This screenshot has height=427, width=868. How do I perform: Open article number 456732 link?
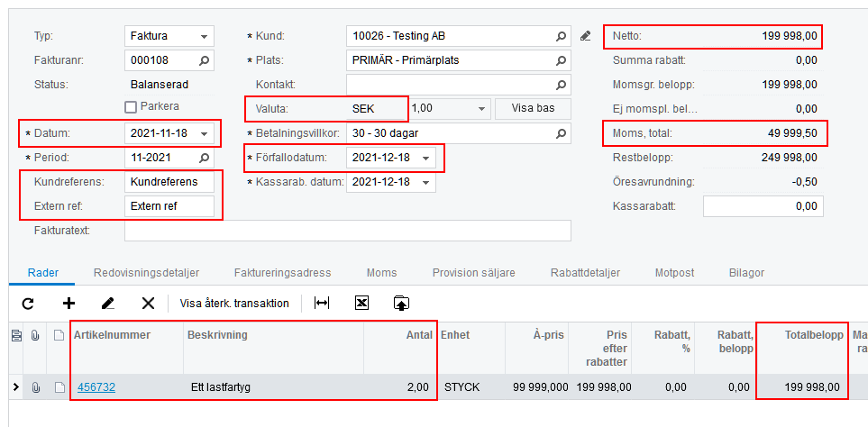click(96, 387)
